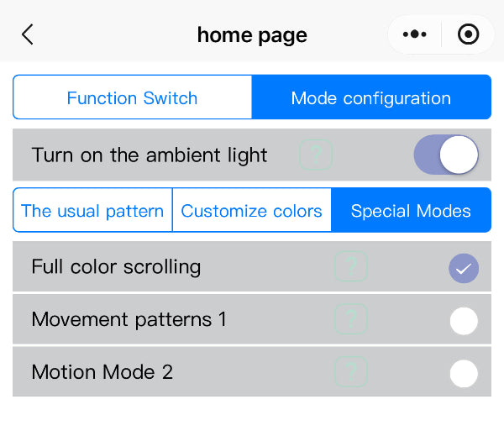Screen dimensions: 504x436
Task: Click the Full color scrolling label
Action: click(116, 267)
